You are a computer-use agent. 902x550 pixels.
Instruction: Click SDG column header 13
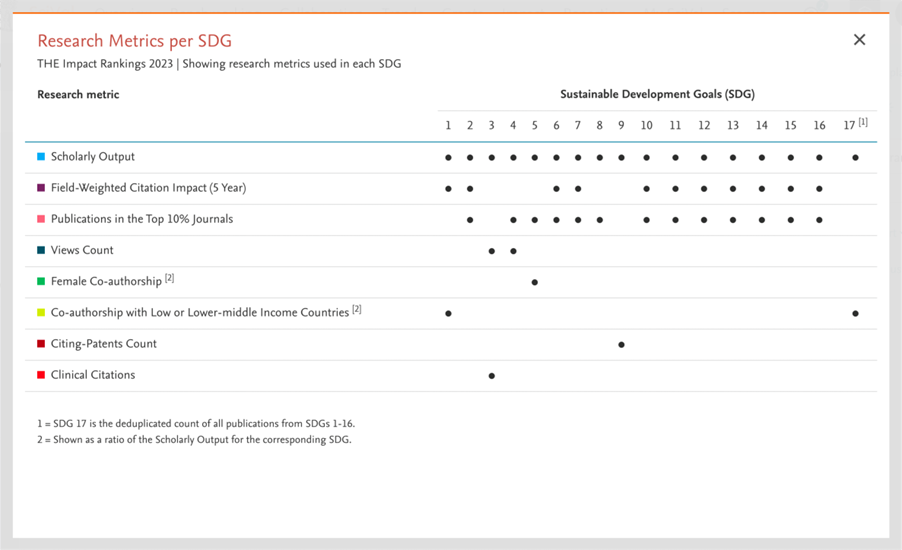[x=733, y=125]
